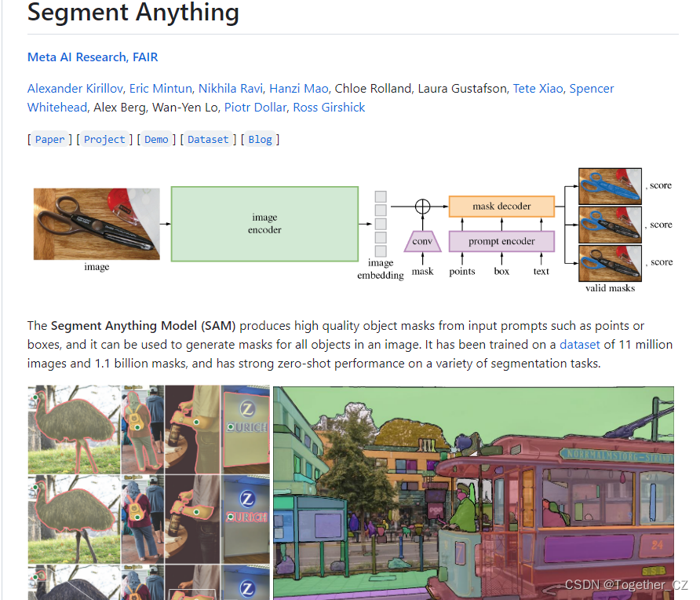Click the name Laura Gustafson

click(462, 89)
